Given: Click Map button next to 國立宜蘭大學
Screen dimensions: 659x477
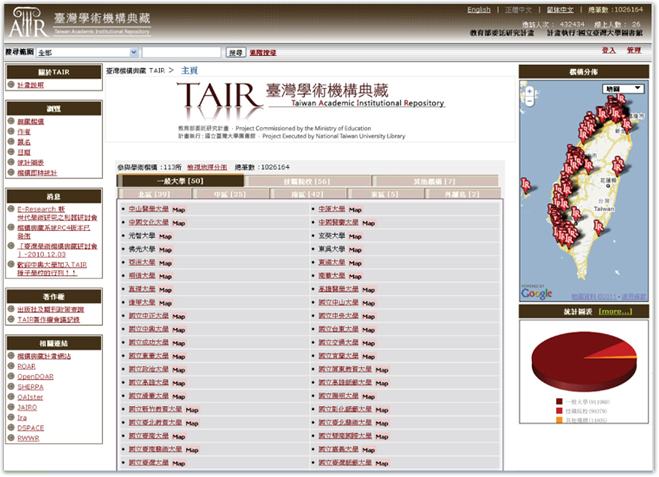Looking at the screenshot, I should point(368,356).
